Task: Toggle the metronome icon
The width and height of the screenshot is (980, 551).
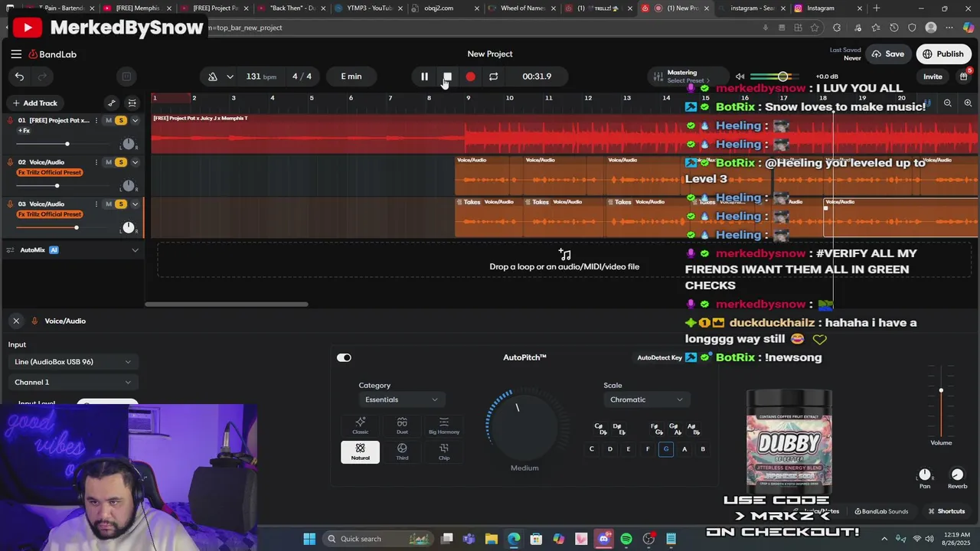Action: [213, 77]
